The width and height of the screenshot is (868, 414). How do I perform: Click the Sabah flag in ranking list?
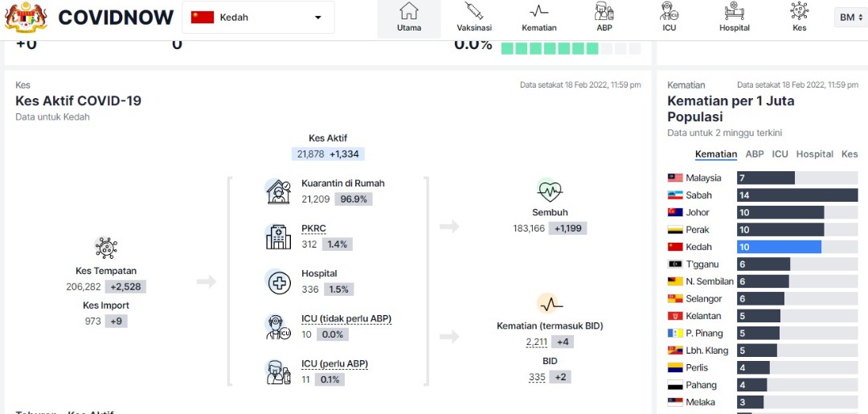pos(675,195)
